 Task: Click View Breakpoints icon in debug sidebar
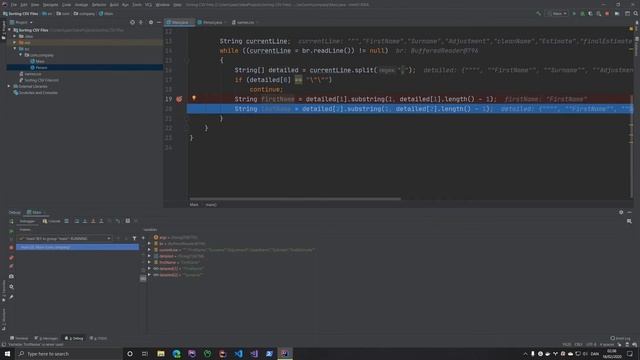11,258
